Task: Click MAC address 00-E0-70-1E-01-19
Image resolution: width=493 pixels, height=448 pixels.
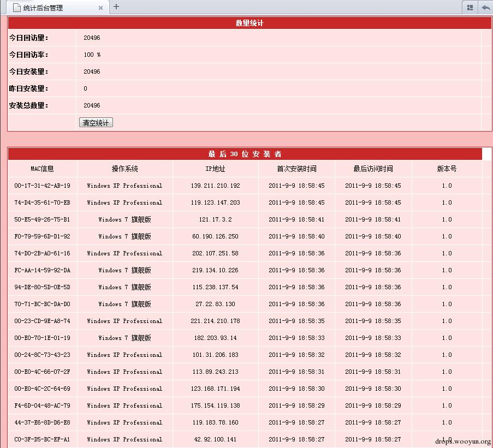Action: [42, 338]
